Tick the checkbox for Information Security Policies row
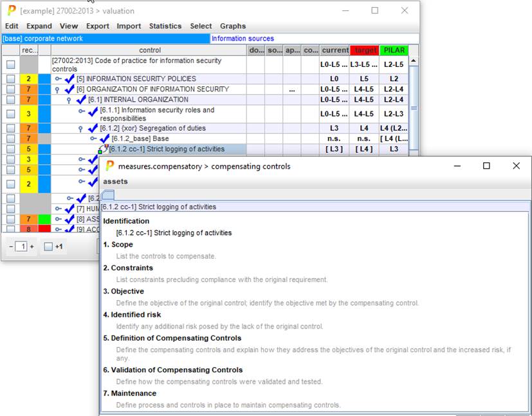532x416 pixels. pyautogui.click(x=10, y=79)
